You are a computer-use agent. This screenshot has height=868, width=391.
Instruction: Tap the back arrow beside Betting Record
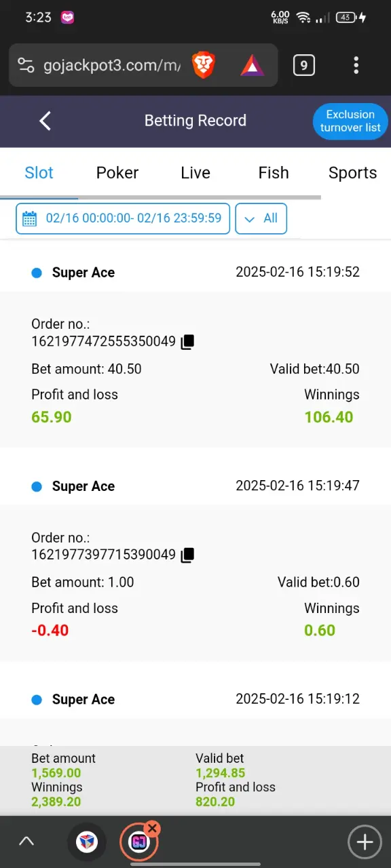pyautogui.click(x=45, y=121)
